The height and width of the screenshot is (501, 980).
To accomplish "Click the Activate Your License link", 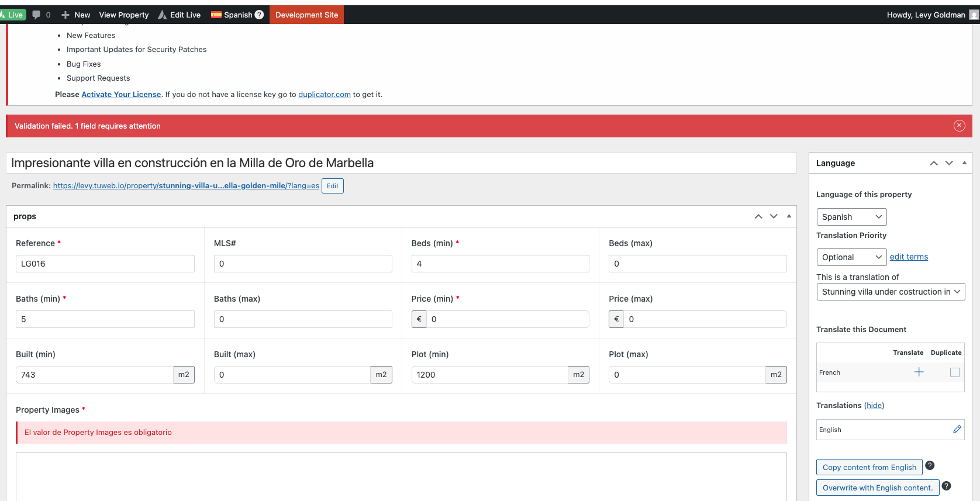I will tap(121, 94).
